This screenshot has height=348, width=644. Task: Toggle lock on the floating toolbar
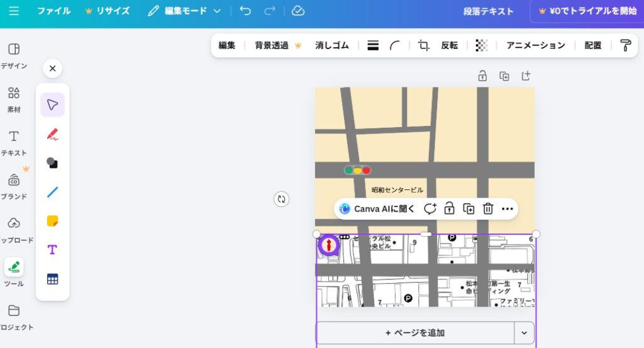click(449, 209)
